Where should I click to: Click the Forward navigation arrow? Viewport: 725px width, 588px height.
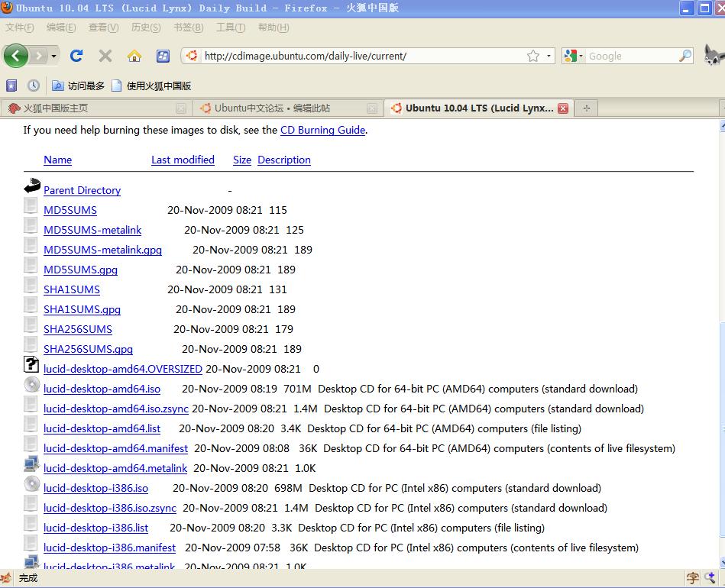(39, 57)
